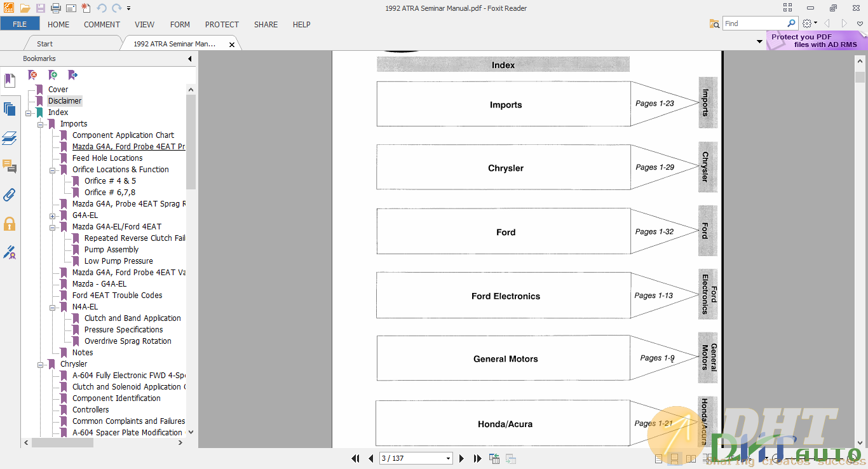This screenshot has height=469, width=868.
Task: Expand the G4A-EL bookmark node
Action: [52, 215]
